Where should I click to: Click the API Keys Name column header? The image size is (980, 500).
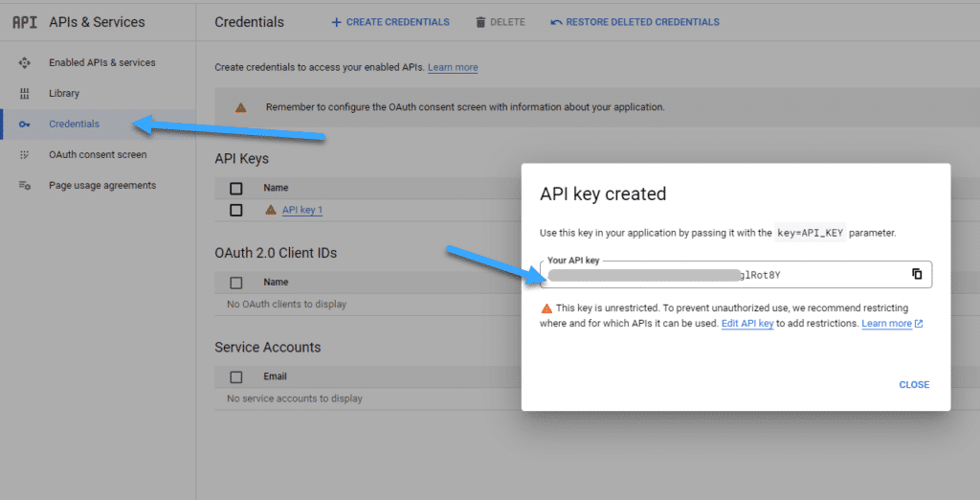tap(276, 188)
